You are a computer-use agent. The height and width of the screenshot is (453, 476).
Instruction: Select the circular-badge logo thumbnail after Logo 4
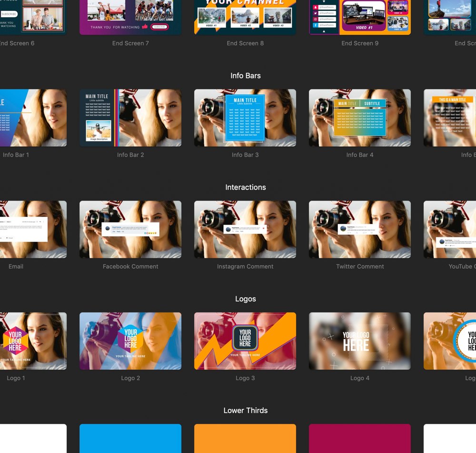click(450, 341)
